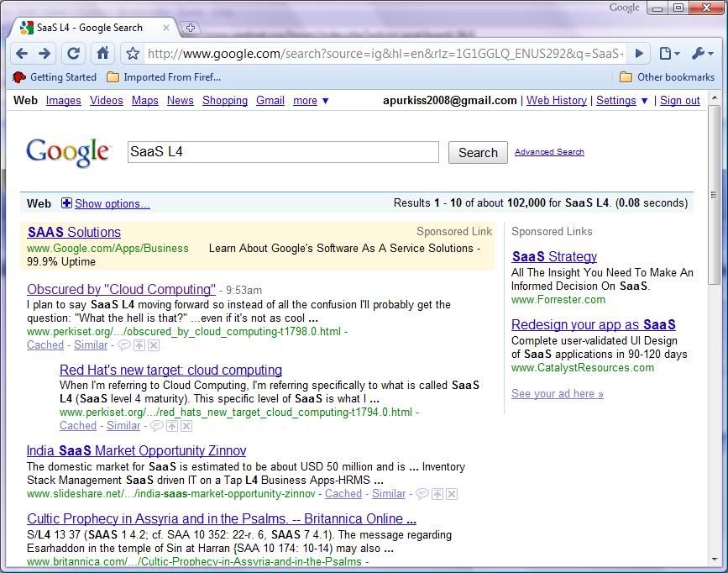Click the scrollbar up arrow
This screenshot has height=573, width=728.
point(715,98)
